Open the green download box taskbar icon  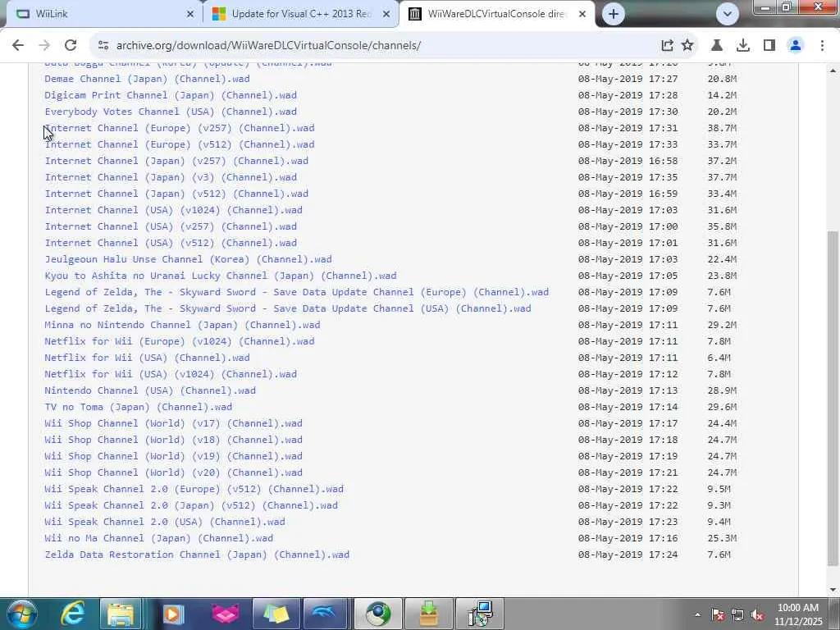pyautogui.click(x=428, y=614)
